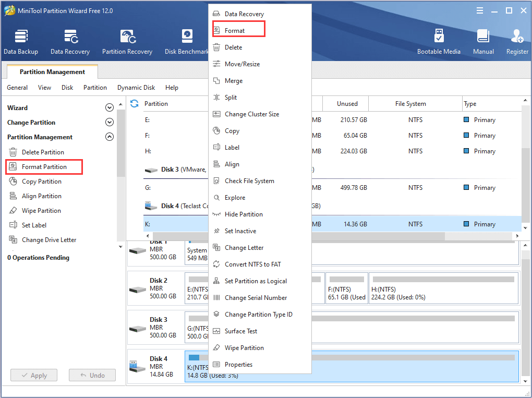Open the General menu
The height and width of the screenshot is (398, 532).
pyautogui.click(x=17, y=88)
